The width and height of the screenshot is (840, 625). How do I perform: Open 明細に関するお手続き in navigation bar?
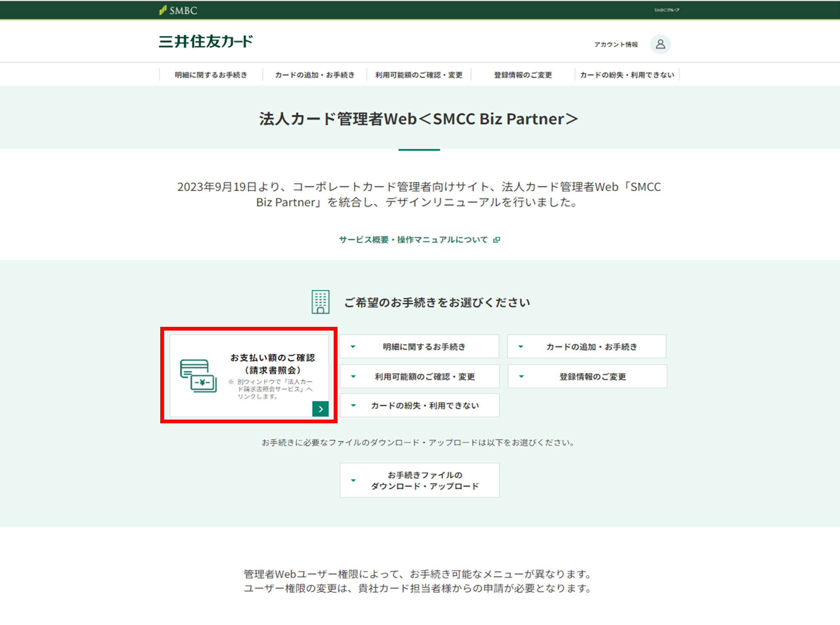[211, 75]
